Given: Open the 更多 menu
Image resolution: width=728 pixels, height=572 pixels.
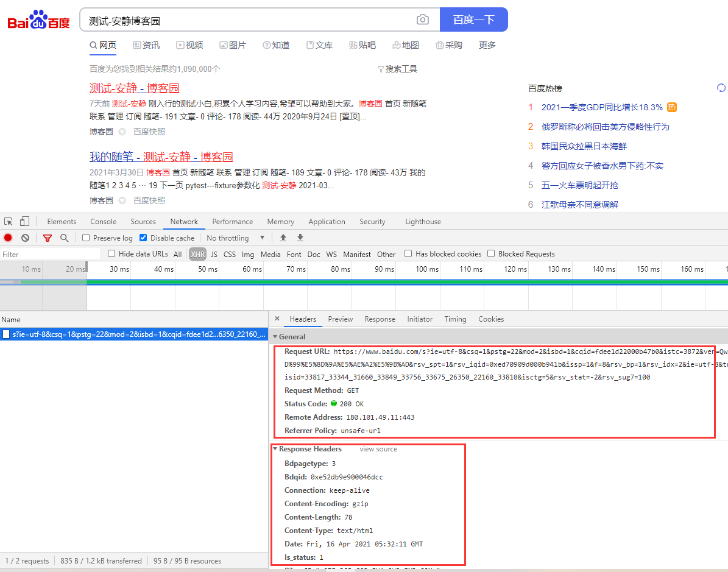Looking at the screenshot, I should [487, 45].
